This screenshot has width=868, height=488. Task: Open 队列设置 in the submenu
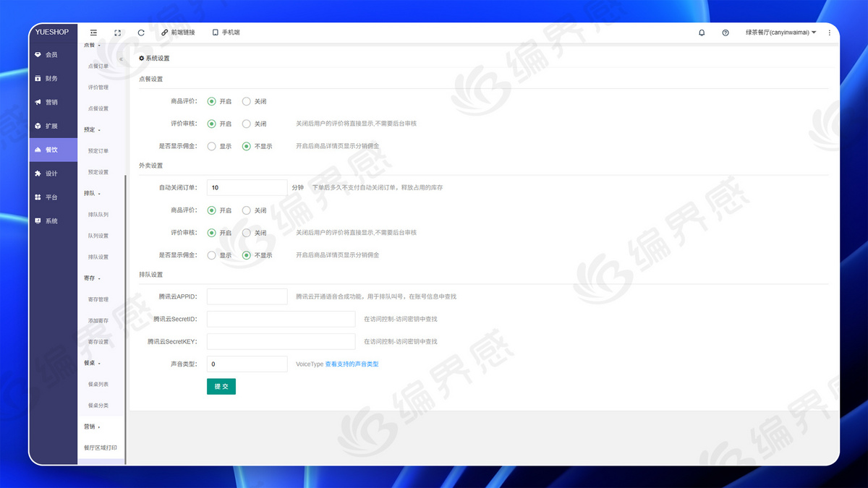click(x=98, y=236)
